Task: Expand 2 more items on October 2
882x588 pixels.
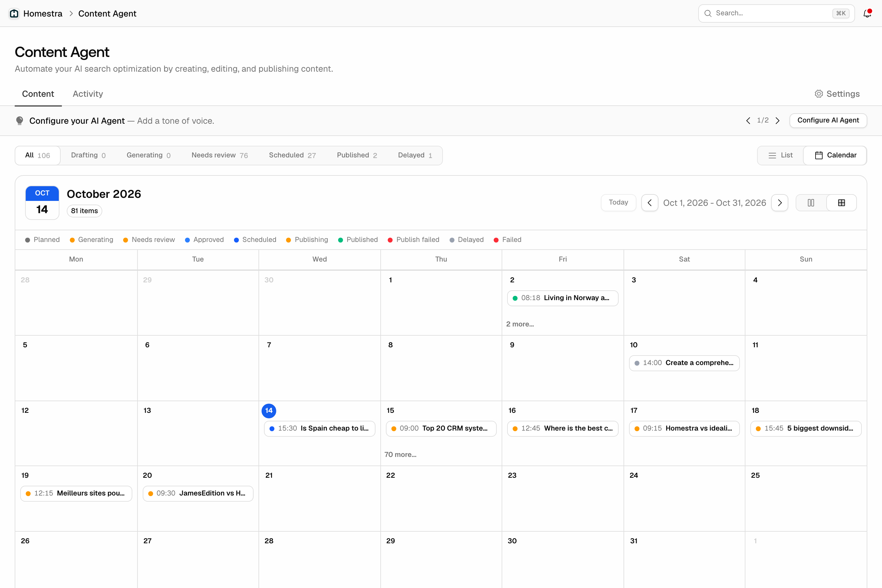Action: pos(520,324)
